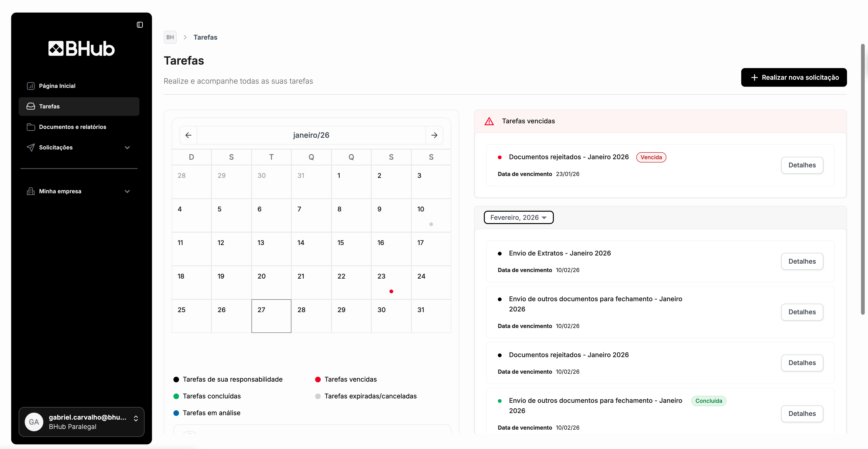Screen dimensions: 868x449
Task: Open Documentos e relatórios menu item
Action: click(x=72, y=127)
